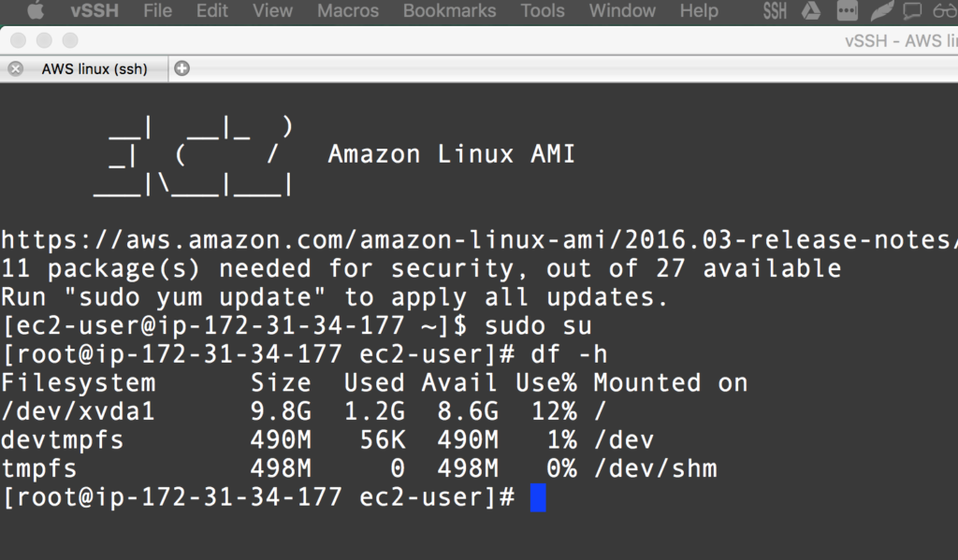Click the blue terminal cursor at the prompt

click(538, 497)
